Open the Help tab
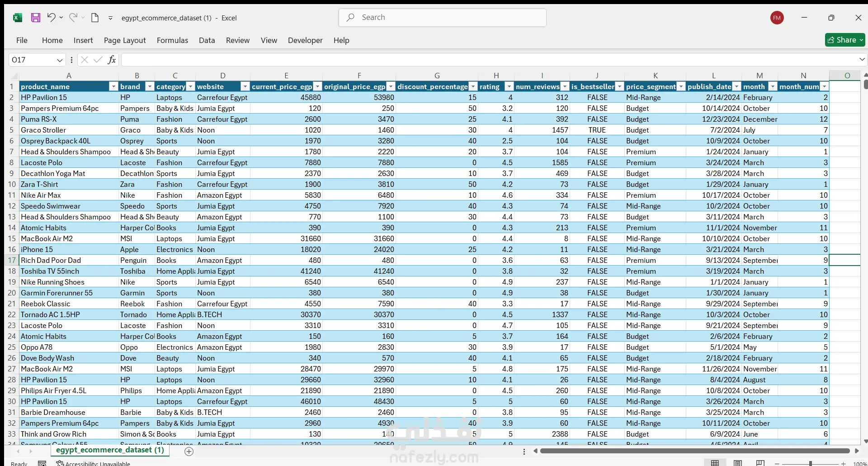This screenshot has height=466, width=868. point(341,40)
